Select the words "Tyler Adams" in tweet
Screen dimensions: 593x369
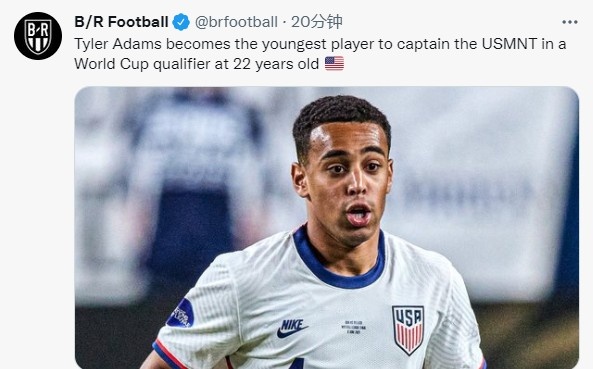tap(118, 44)
